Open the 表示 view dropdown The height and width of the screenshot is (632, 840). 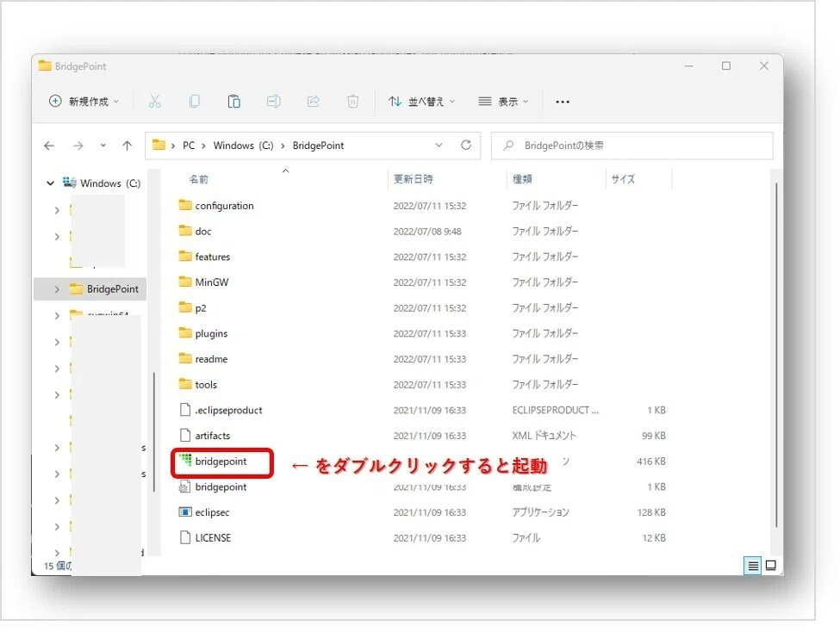pyautogui.click(x=503, y=102)
